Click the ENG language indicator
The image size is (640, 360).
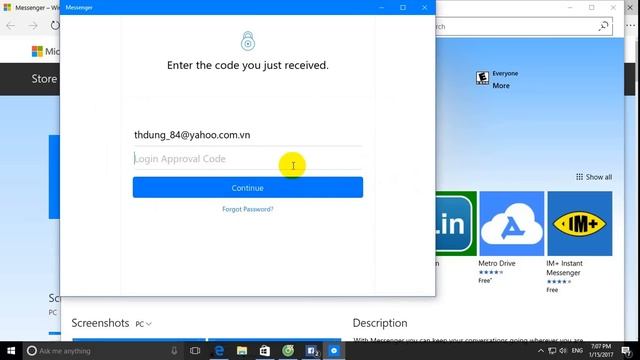coord(577,351)
